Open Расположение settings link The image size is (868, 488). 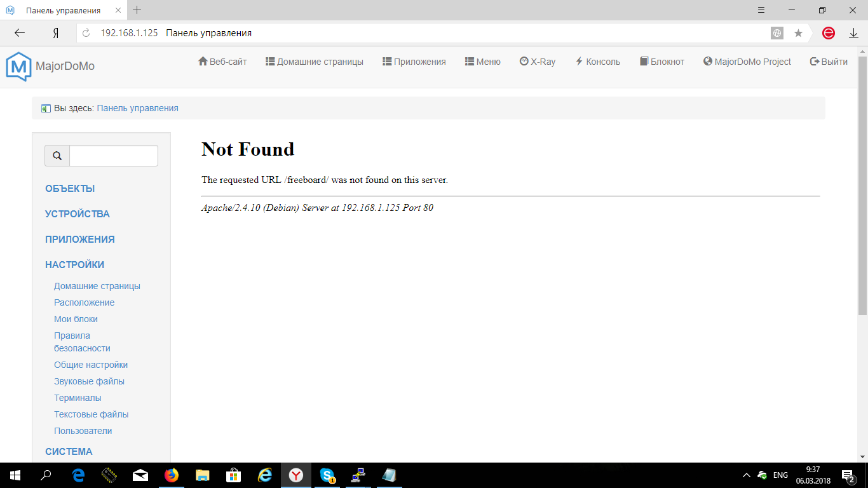[85, 302]
